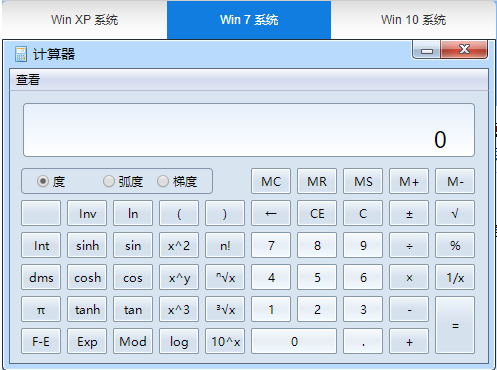Click the Mod modulo key
Viewport: 497px width, 370px height.
click(133, 341)
